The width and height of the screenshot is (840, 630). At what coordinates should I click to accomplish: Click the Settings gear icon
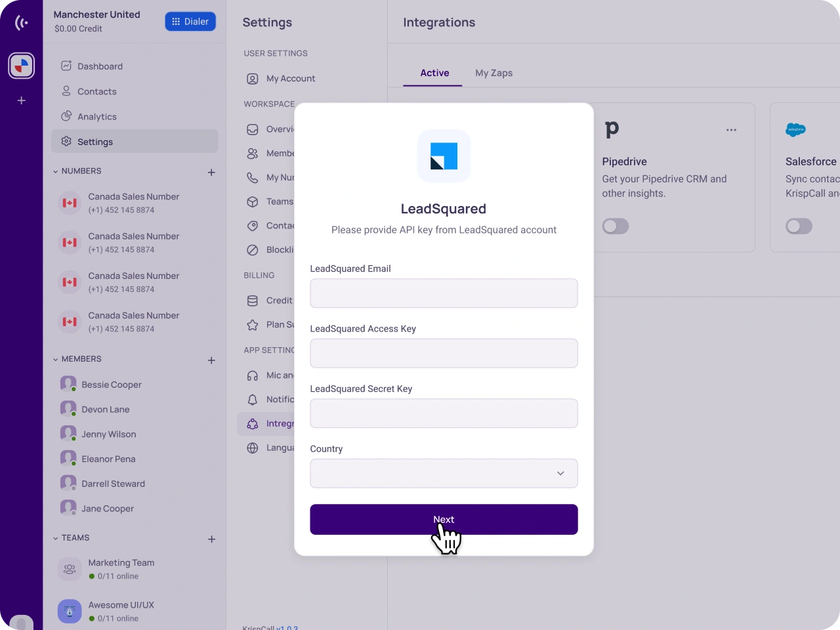pos(66,141)
